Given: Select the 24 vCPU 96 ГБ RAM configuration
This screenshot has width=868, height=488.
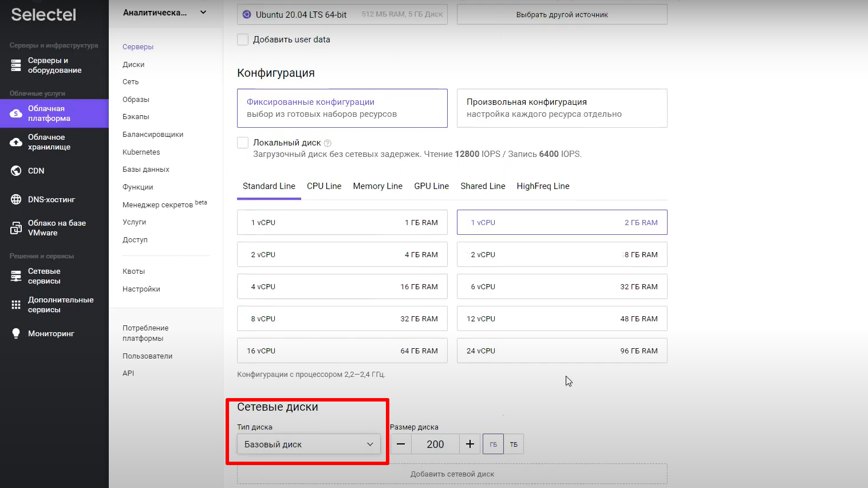Looking at the screenshot, I should [x=562, y=351].
